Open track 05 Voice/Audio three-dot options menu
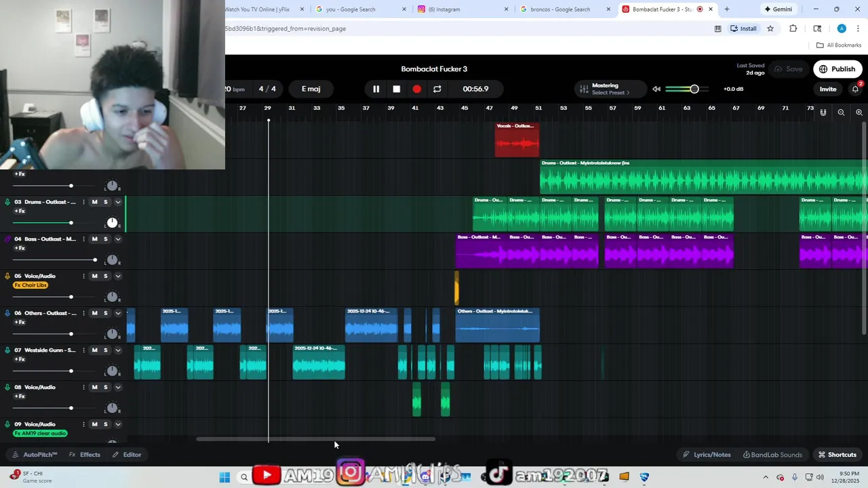Image resolution: width=868 pixels, height=488 pixels. tap(83, 276)
